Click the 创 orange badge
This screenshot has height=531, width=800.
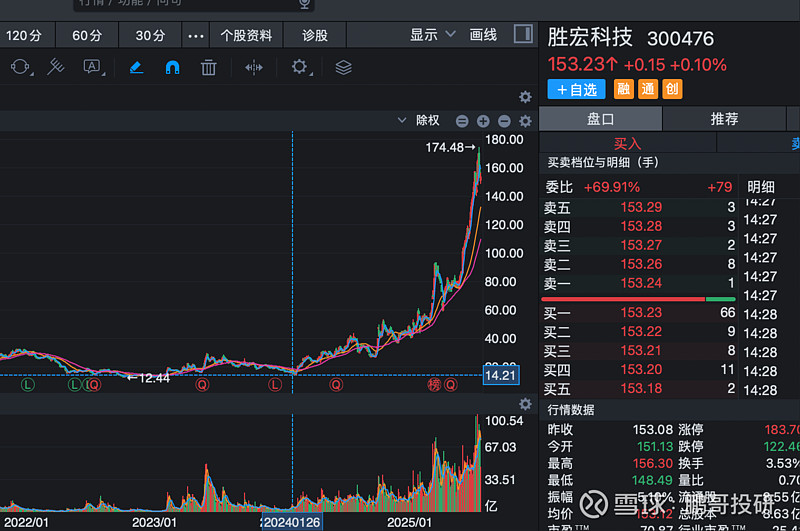pyautogui.click(x=672, y=89)
